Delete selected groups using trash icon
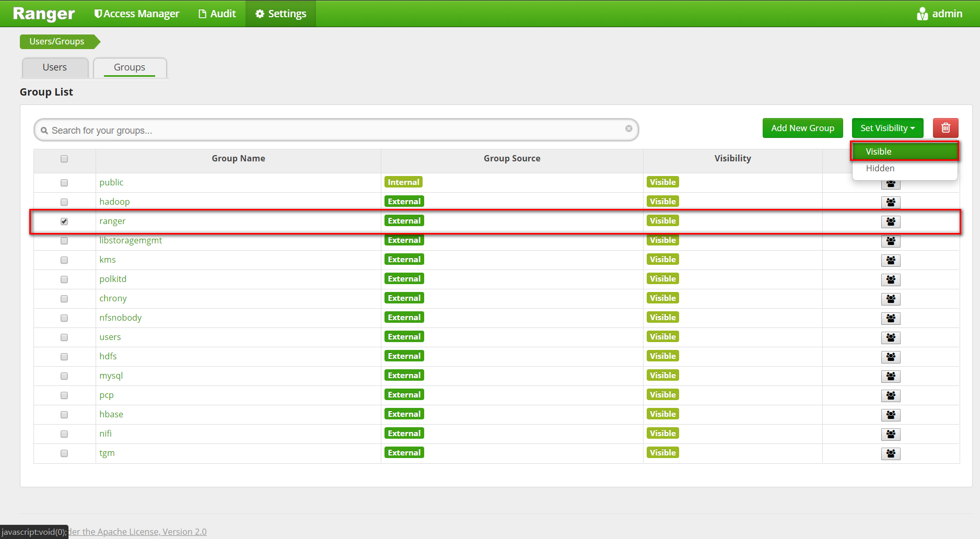 [x=945, y=128]
